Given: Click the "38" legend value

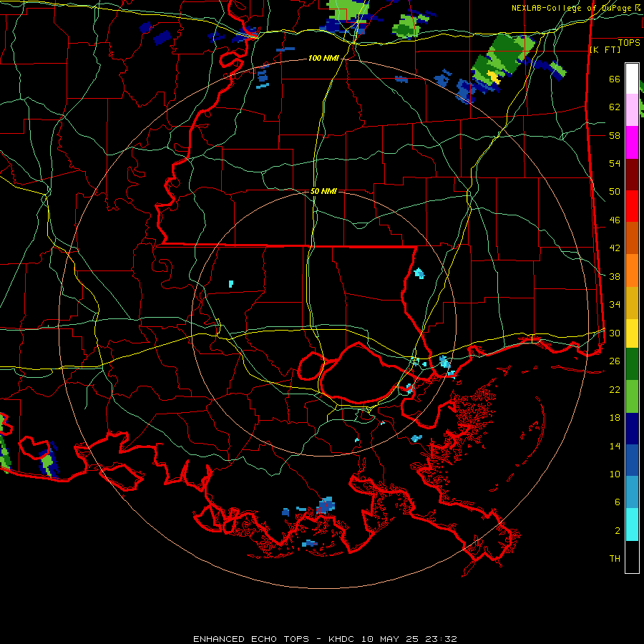Looking at the screenshot, I should pyautogui.click(x=615, y=276).
